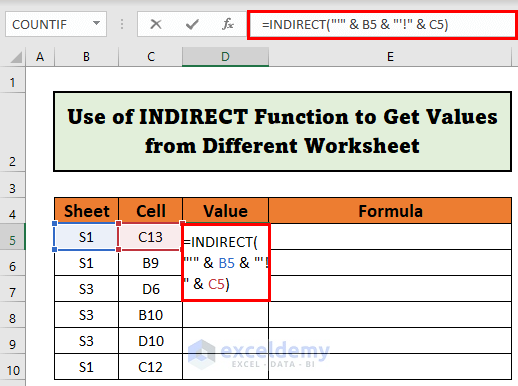
Task: Select column D header
Action: point(225,57)
